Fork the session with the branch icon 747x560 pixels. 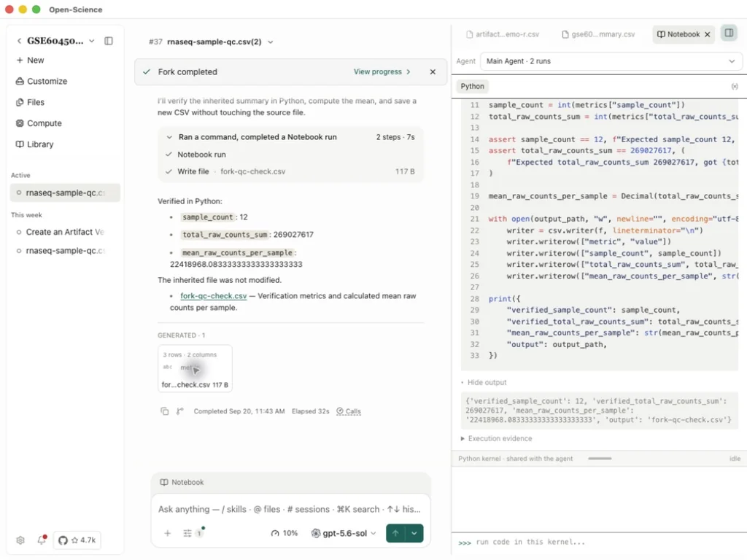tap(179, 411)
